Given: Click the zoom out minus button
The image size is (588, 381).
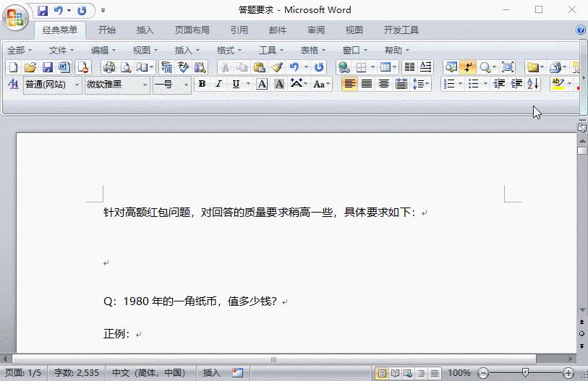Looking at the screenshot, I should [x=483, y=373].
